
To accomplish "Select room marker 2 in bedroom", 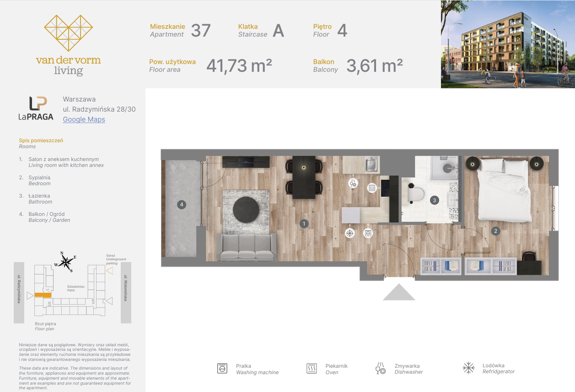I will (495, 231).
